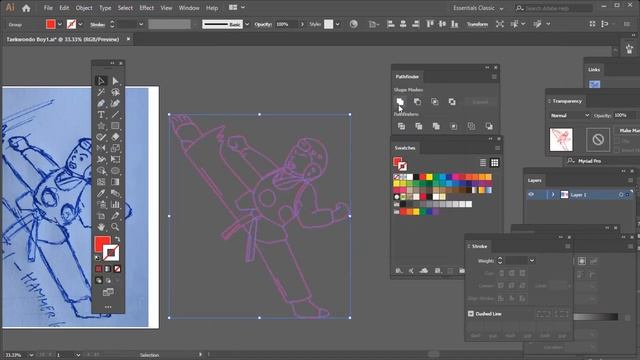
Task: Pick the Hand tool
Action: 101,227
